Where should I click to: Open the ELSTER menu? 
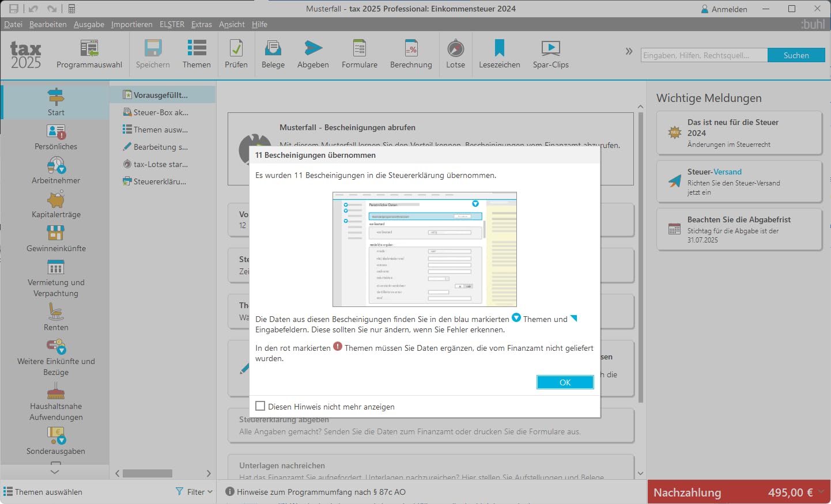tap(172, 24)
